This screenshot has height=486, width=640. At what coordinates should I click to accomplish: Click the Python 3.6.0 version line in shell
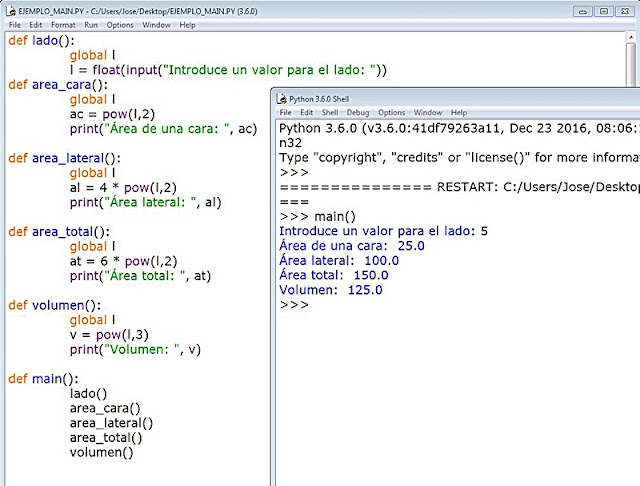coord(459,128)
